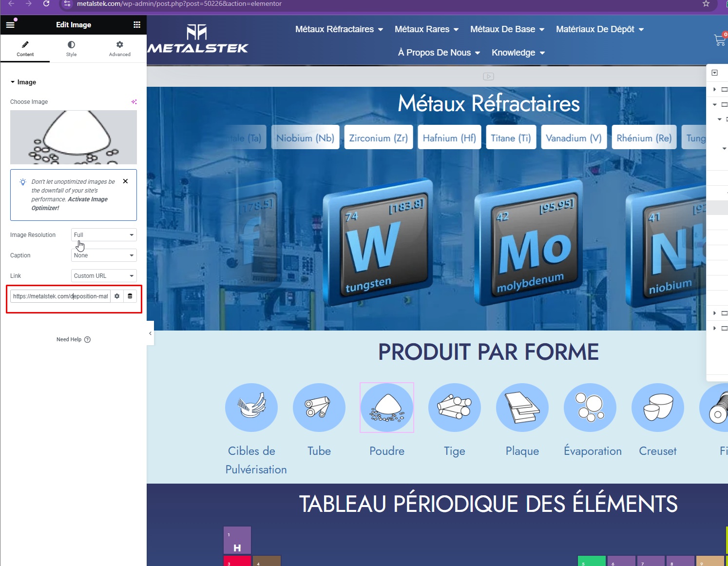This screenshot has width=728, height=566.
Task: Open Métaux Réfractaires menu
Action: (339, 29)
